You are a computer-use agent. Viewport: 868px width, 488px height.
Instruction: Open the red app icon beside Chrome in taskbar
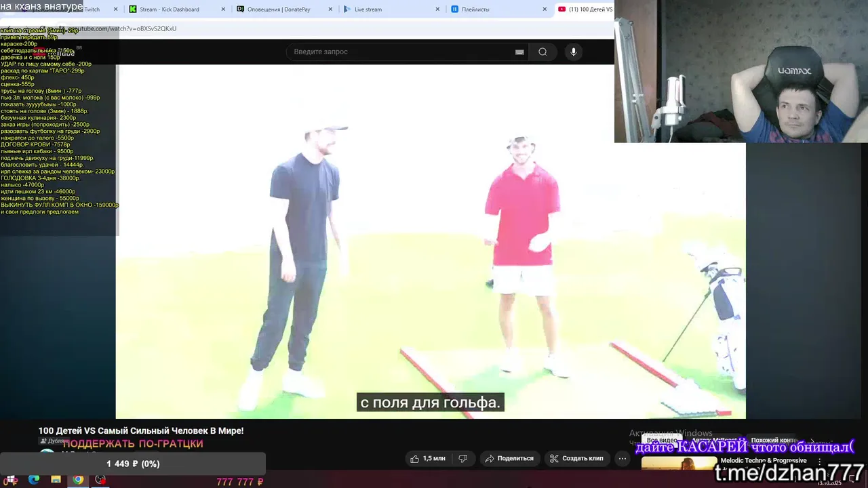[100, 480]
